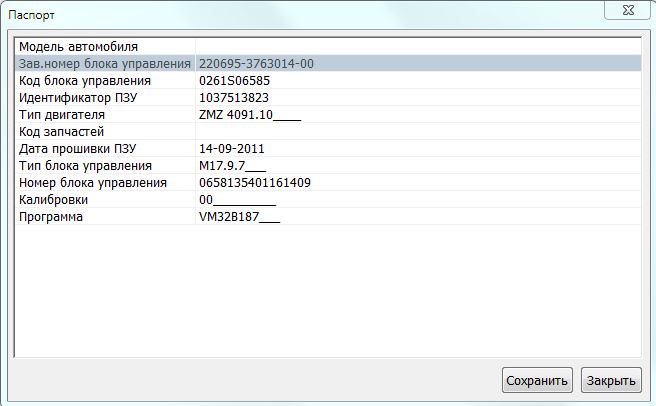Click the firmware date 14-09-2011
The image size is (656, 406).
point(232,149)
